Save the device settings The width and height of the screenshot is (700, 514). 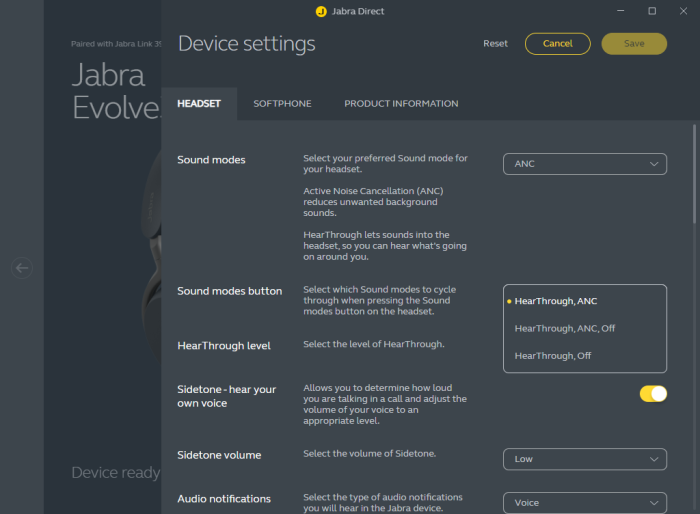point(634,44)
